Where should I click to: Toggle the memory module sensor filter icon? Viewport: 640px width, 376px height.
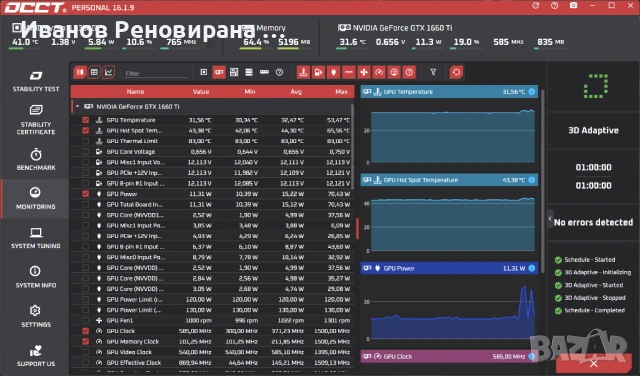[264, 72]
